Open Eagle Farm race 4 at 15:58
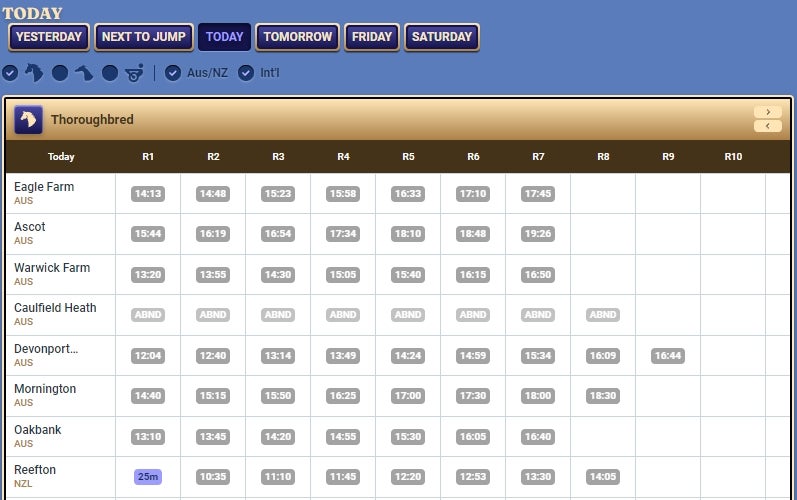Image resolution: width=797 pixels, height=500 pixels. pyautogui.click(x=343, y=194)
